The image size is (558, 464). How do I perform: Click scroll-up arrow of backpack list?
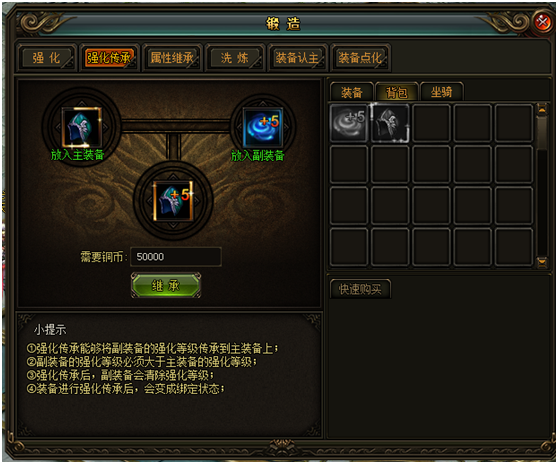[542, 109]
